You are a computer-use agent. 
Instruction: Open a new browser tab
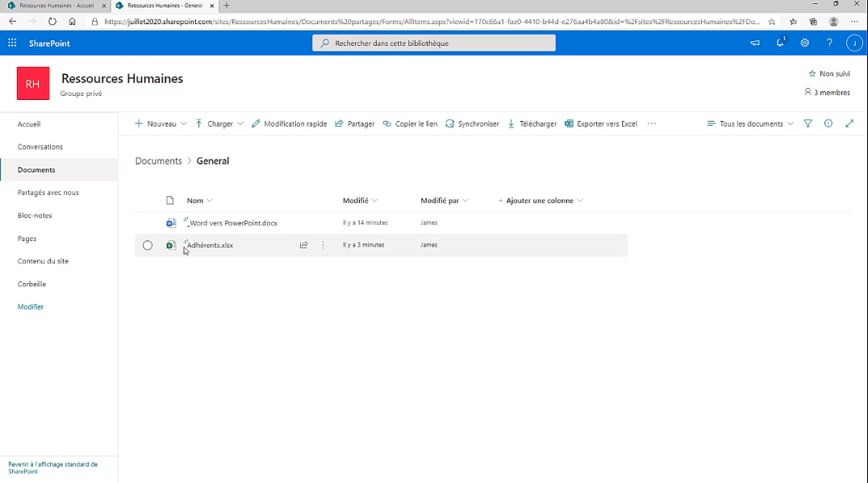click(x=227, y=6)
